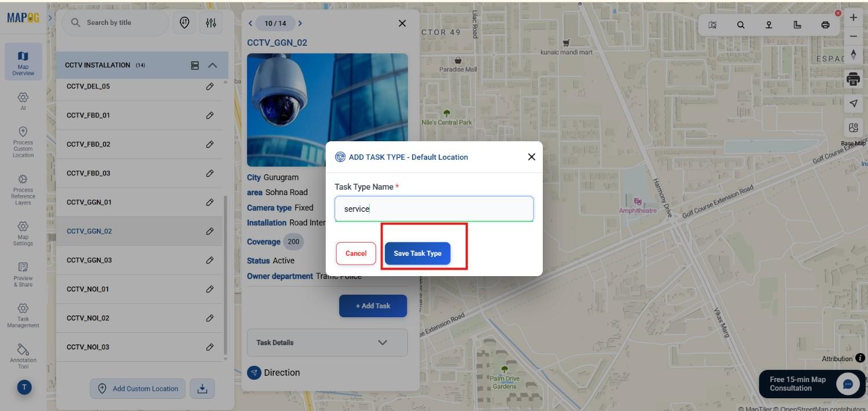
Task: Open Preview & Share menu
Action: point(23,274)
